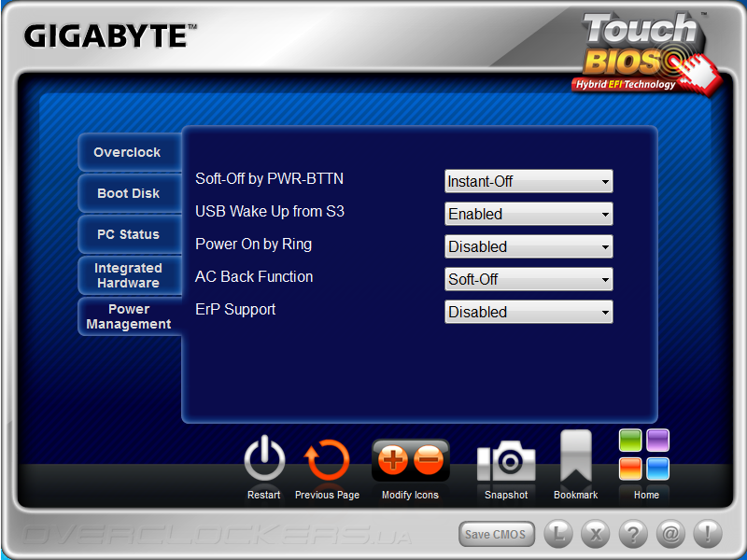Click the 'AC Back Function' label
This screenshot has width=747, height=560.
click(x=254, y=276)
